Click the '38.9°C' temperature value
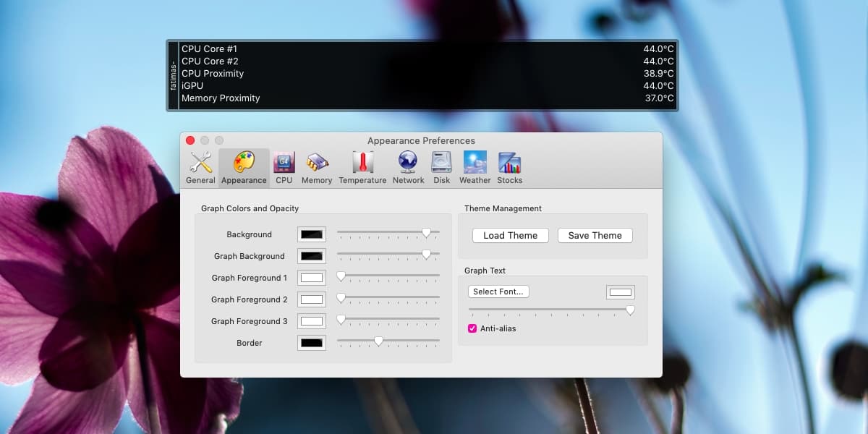This screenshot has width=868, height=434. coord(659,74)
